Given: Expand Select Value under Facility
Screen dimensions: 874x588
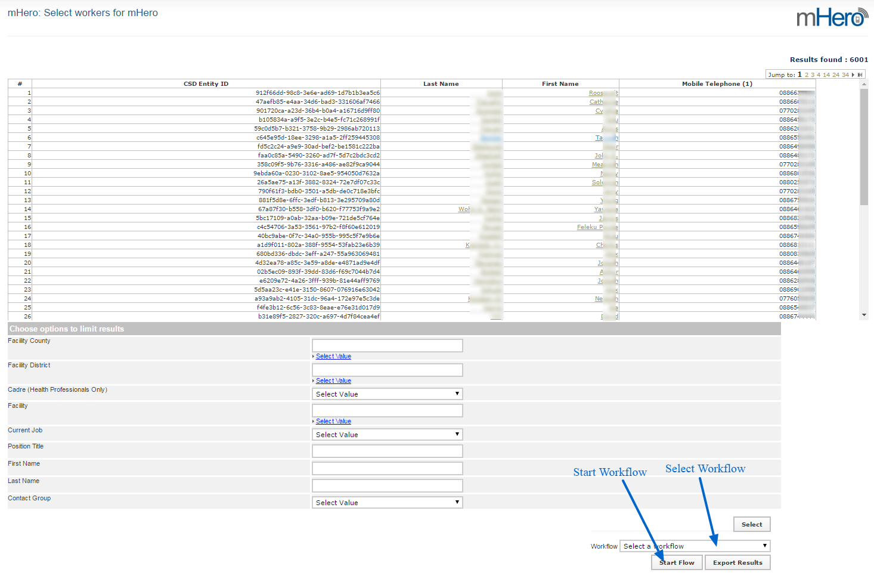Looking at the screenshot, I should 333,421.
